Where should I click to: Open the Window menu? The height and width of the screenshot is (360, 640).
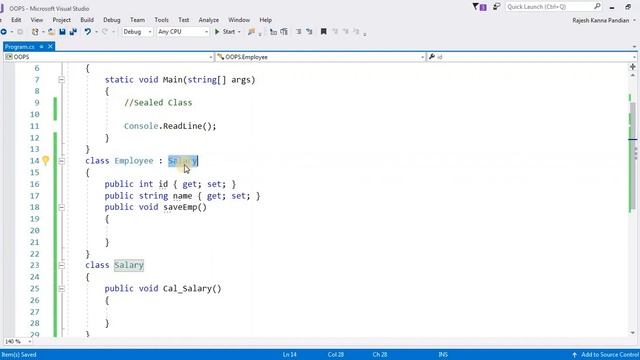239,20
